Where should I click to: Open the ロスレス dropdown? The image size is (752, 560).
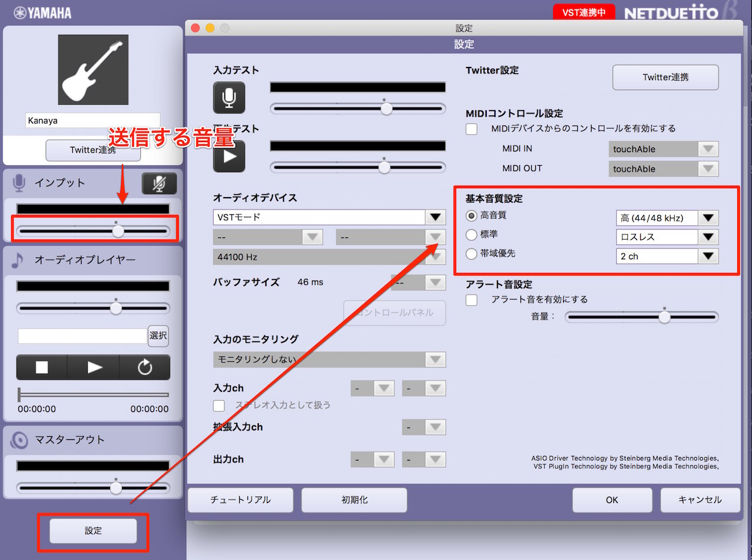[x=667, y=237]
